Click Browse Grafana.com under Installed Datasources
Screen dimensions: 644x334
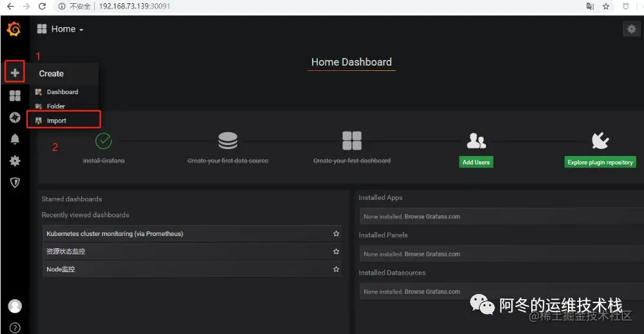point(432,291)
